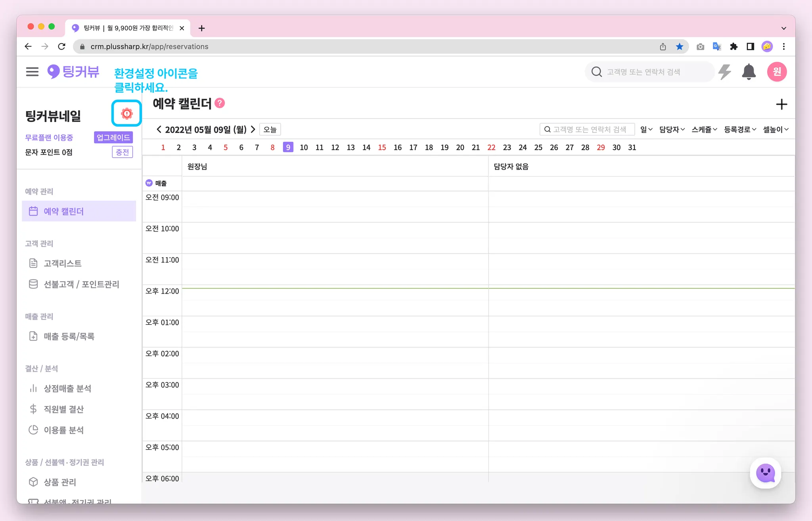
Task: Click the lightning bolt quick action icon
Action: click(x=725, y=72)
